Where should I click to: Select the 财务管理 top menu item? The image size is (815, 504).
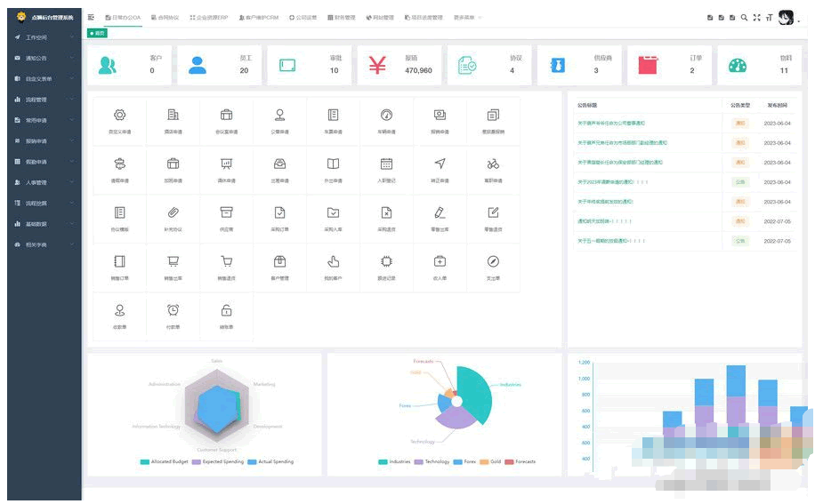(341, 18)
